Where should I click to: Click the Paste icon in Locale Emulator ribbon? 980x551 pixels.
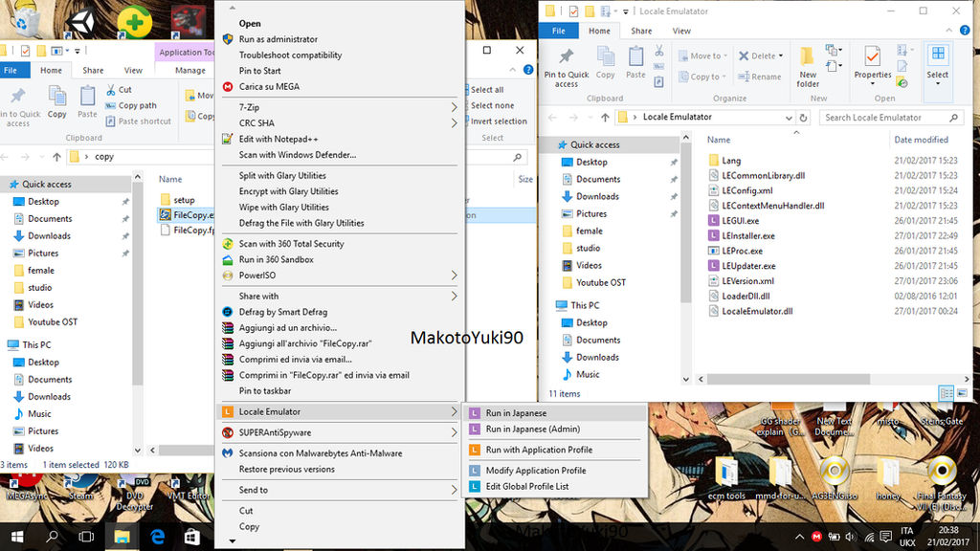[635, 57]
